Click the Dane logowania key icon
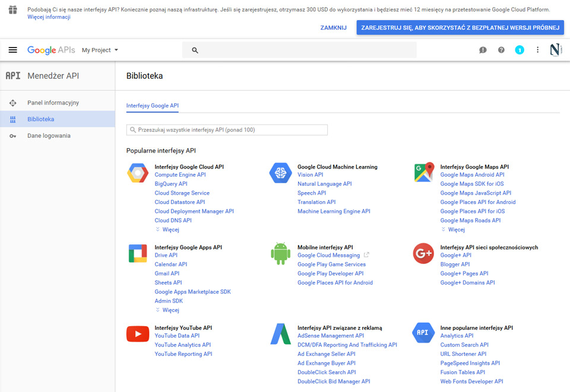The image size is (570, 392). coord(12,136)
